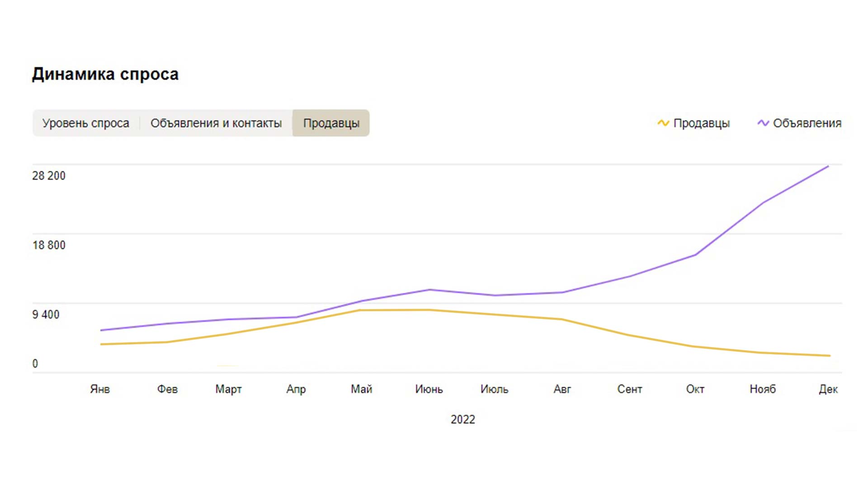Switch to the Уровень спроса tab
Viewport: 868px width, 488px height.
pos(86,123)
